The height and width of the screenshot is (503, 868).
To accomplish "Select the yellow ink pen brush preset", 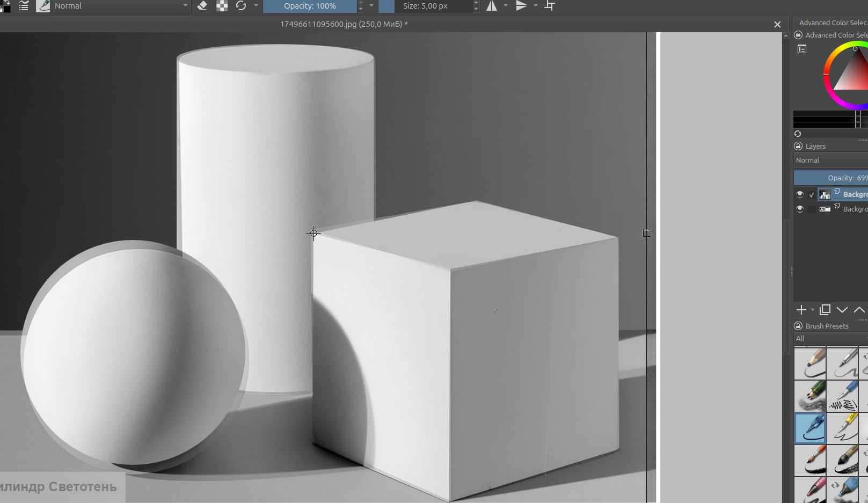I will point(843,428).
